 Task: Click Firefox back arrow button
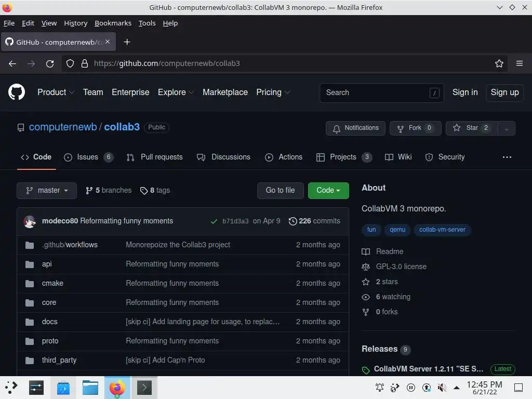12,63
